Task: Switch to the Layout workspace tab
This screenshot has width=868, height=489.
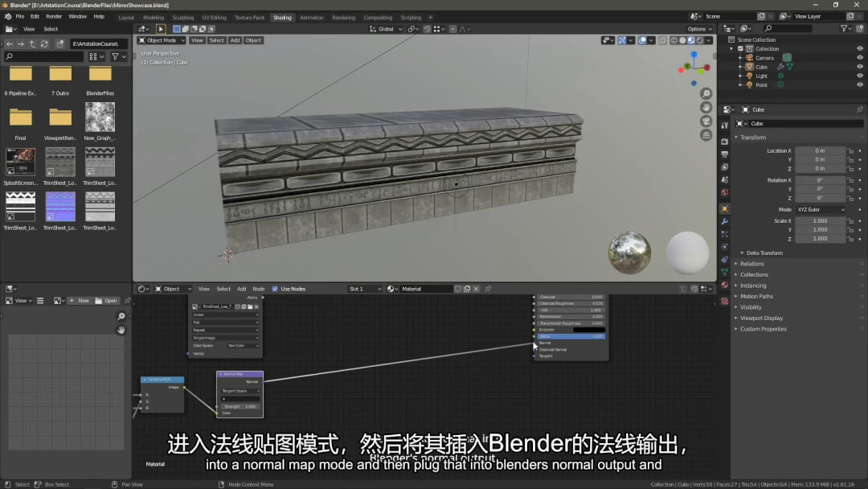Action: (x=126, y=17)
